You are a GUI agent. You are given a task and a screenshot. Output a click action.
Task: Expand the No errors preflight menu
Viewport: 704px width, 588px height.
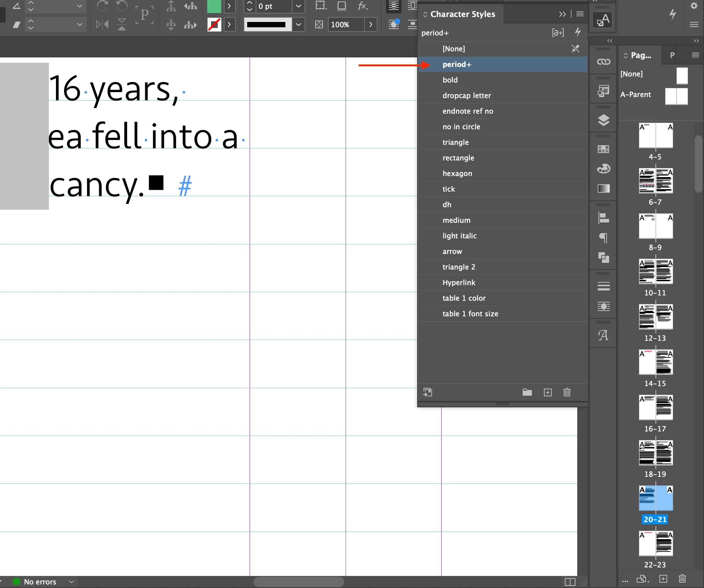tap(72, 582)
